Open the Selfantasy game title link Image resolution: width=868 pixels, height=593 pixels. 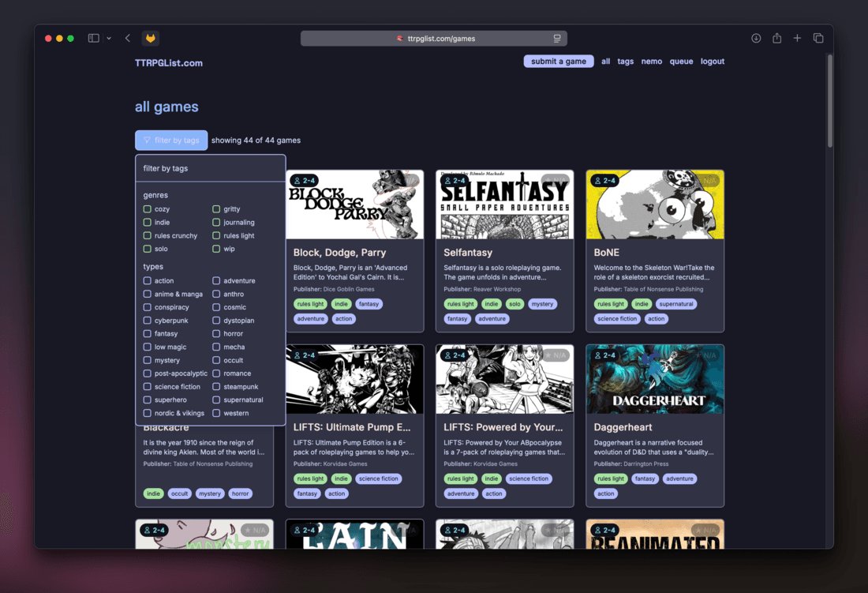[x=468, y=253]
